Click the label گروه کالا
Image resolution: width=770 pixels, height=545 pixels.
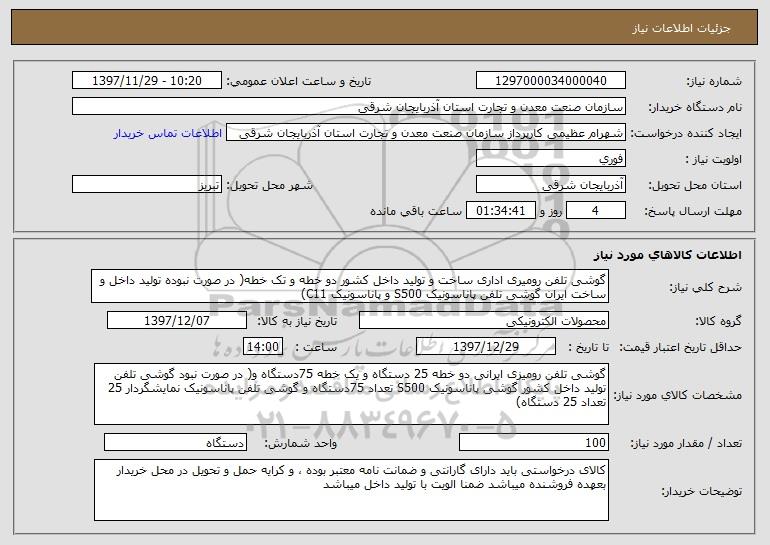pyautogui.click(x=719, y=322)
